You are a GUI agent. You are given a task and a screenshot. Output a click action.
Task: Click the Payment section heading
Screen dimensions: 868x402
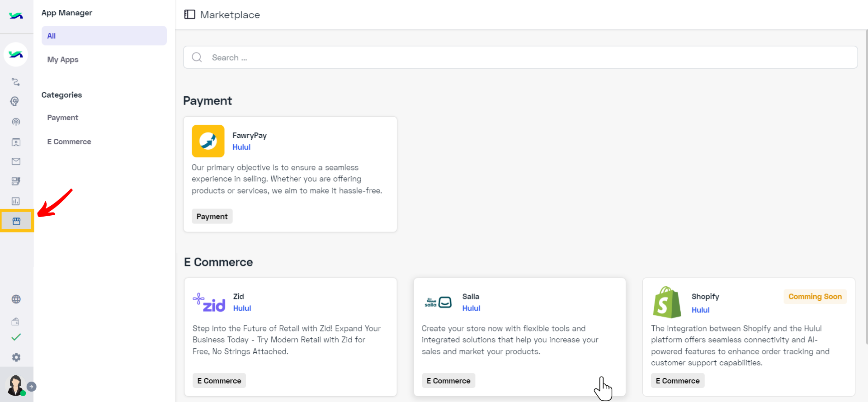(x=208, y=100)
